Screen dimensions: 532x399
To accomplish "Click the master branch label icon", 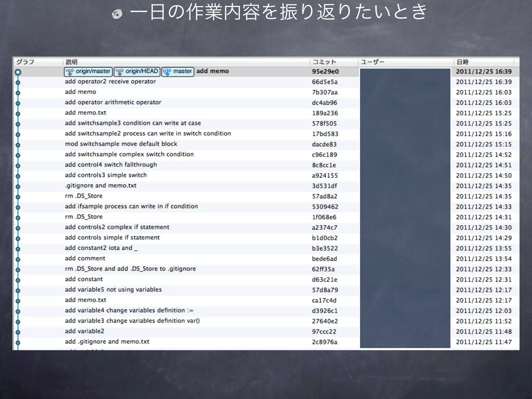I will click(x=167, y=72).
